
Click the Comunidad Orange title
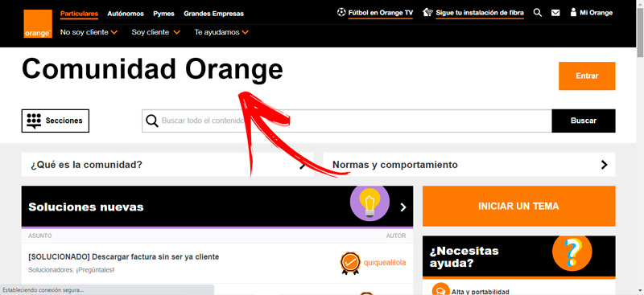click(152, 69)
